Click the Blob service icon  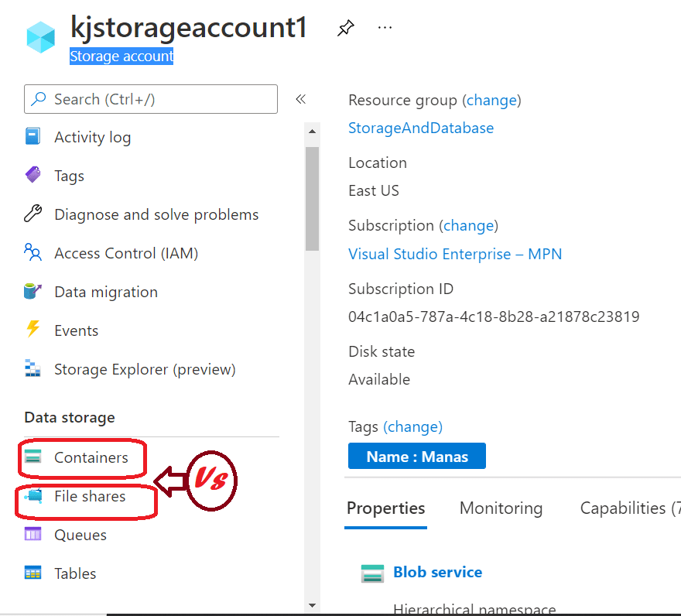pyautogui.click(x=373, y=573)
